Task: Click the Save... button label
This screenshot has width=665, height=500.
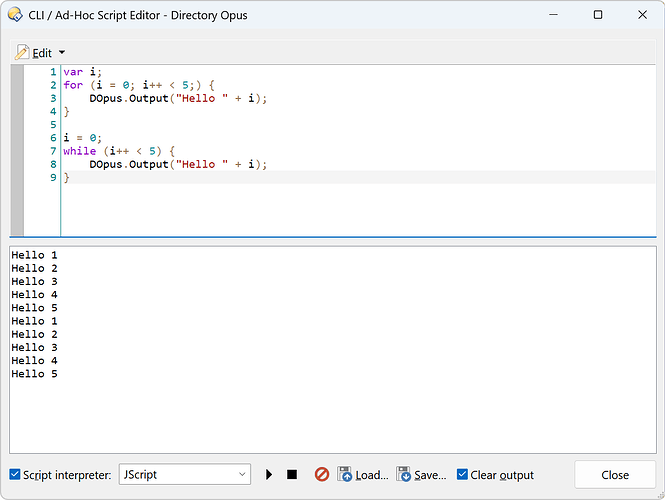Action: (430, 475)
